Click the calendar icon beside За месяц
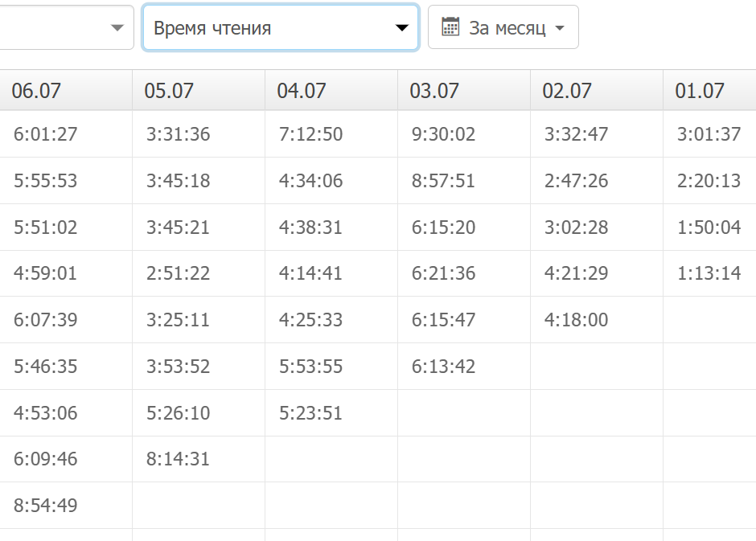 pyautogui.click(x=450, y=27)
